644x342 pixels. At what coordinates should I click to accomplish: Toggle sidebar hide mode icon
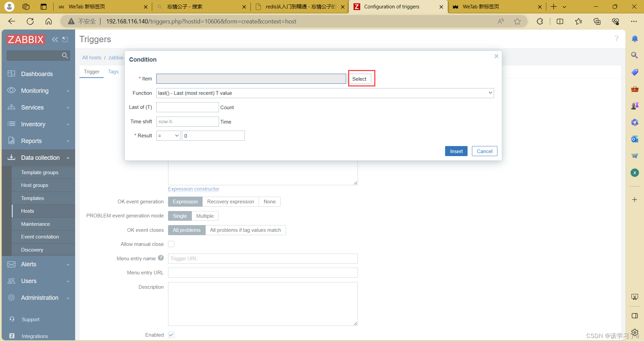pos(65,40)
